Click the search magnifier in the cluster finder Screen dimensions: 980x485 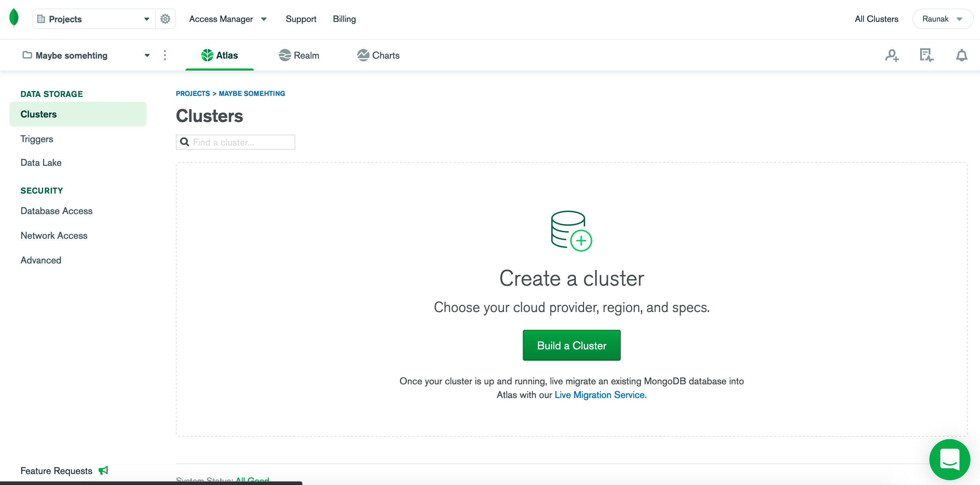(185, 142)
